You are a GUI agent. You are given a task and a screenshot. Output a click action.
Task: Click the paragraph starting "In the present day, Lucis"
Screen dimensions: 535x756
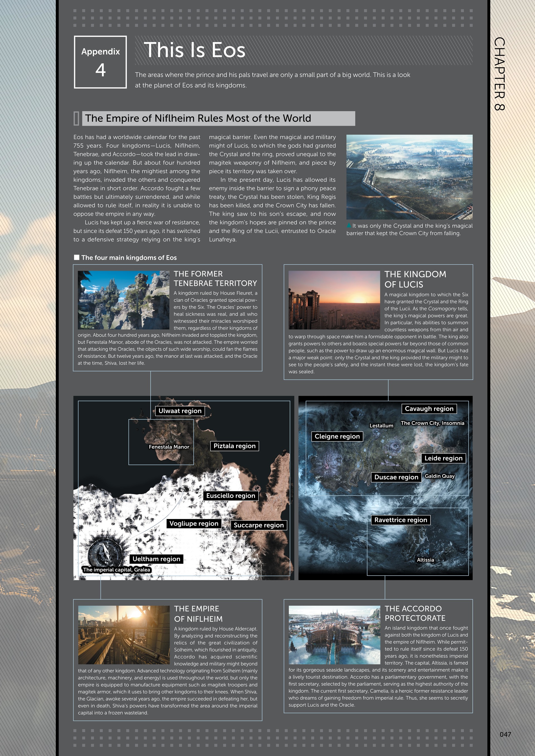[273, 210]
